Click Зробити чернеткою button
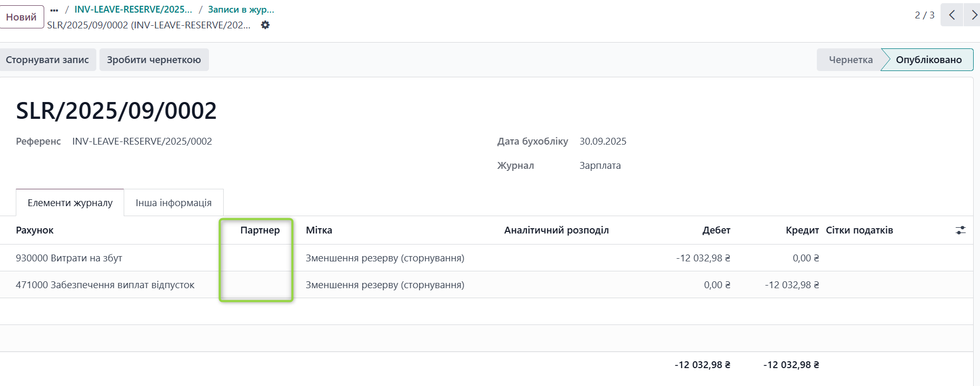 pos(154,60)
